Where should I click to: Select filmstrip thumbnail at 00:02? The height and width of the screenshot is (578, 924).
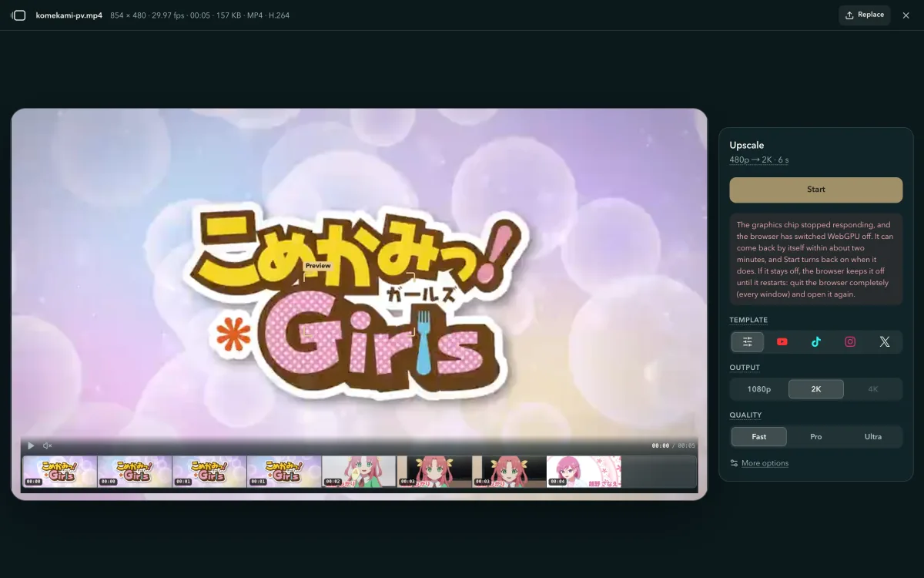[x=359, y=472]
